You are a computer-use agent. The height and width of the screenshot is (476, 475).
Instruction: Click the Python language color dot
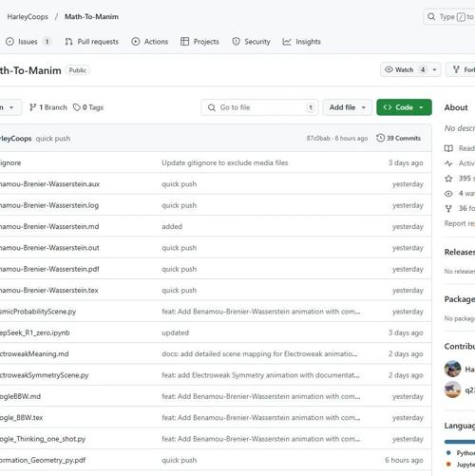448,452
